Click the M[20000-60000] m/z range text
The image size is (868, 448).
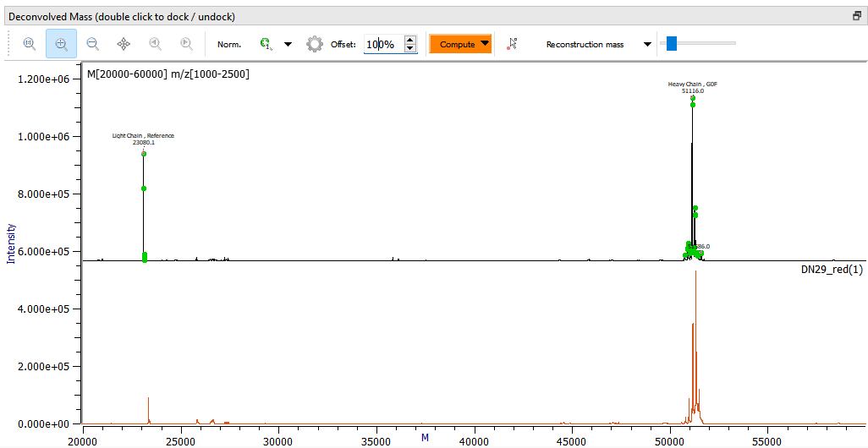(168, 74)
